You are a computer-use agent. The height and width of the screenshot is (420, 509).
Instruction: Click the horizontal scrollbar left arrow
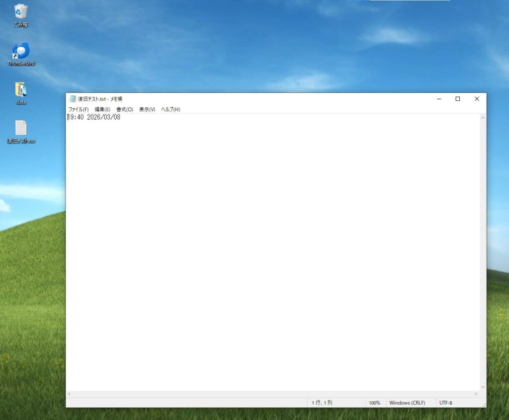tap(69, 394)
